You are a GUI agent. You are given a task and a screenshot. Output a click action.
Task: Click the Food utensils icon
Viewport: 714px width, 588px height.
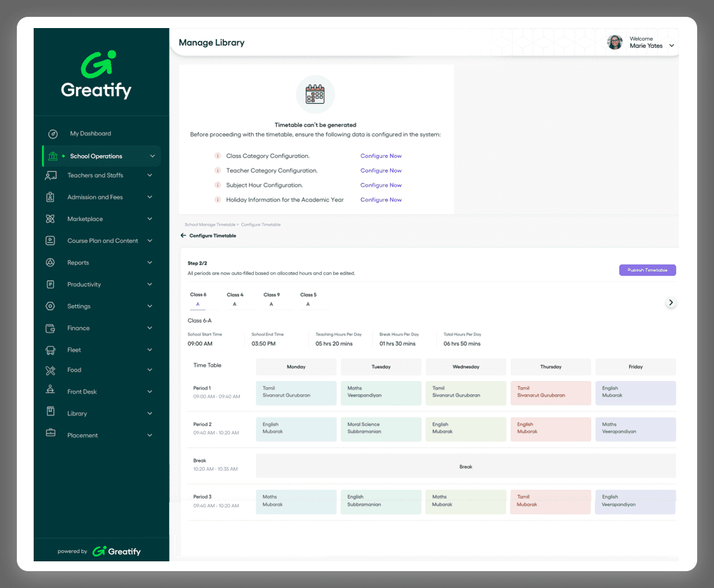pyautogui.click(x=50, y=370)
